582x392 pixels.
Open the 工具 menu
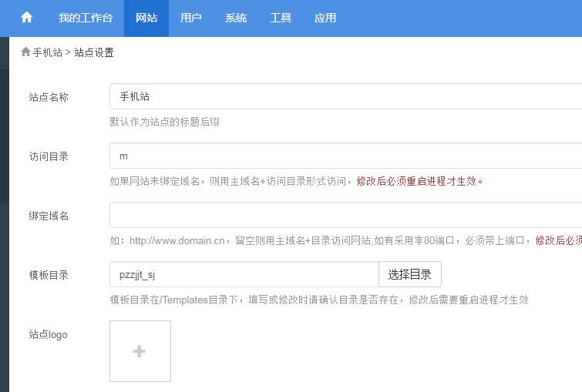[281, 18]
